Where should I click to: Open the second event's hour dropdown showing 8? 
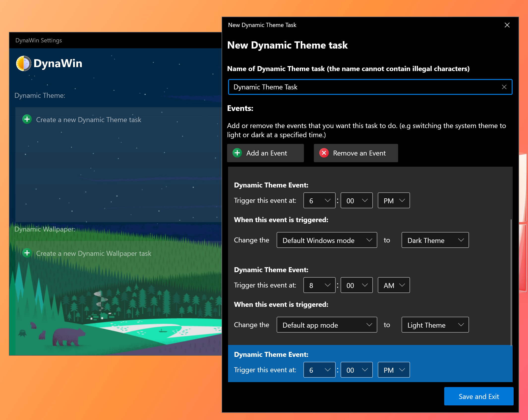(319, 285)
